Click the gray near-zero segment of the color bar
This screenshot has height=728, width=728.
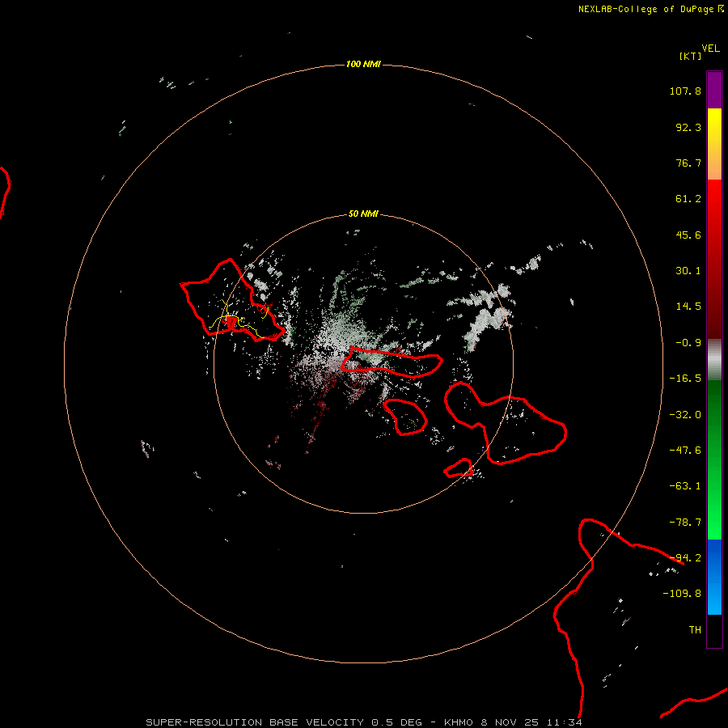tap(714, 359)
